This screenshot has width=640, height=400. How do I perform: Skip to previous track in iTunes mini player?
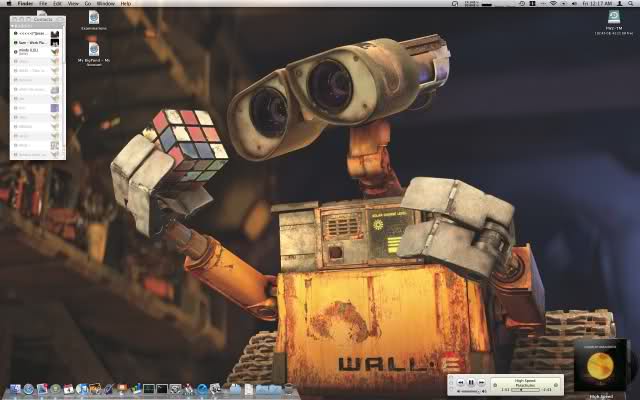460,382
